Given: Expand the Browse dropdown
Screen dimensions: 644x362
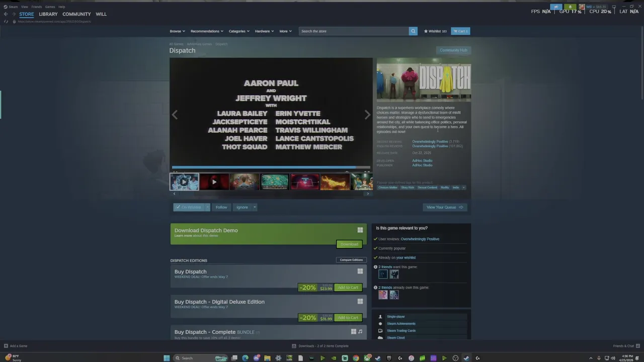Looking at the screenshot, I should coord(177,31).
